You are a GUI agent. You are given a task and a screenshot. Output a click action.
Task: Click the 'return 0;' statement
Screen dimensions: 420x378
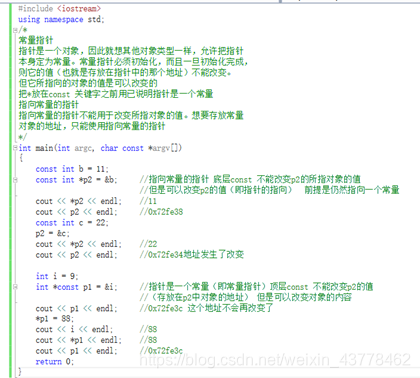click(55, 361)
